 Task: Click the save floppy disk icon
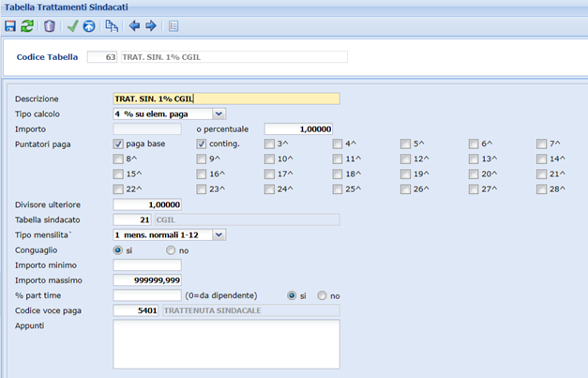coord(10,26)
